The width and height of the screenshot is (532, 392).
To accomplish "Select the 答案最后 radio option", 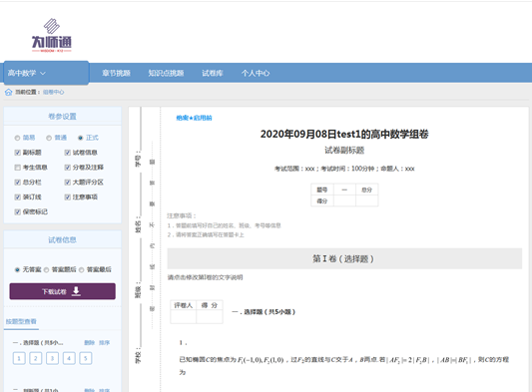I will coord(82,270).
